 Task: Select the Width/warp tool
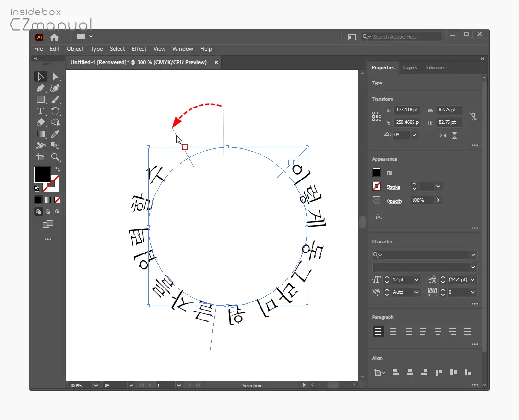tap(41, 145)
